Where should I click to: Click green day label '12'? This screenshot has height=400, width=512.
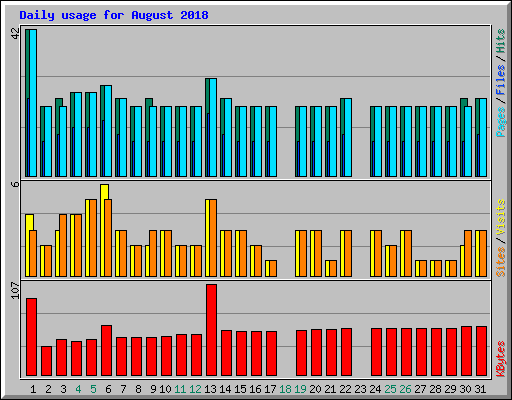pyautogui.click(x=195, y=389)
